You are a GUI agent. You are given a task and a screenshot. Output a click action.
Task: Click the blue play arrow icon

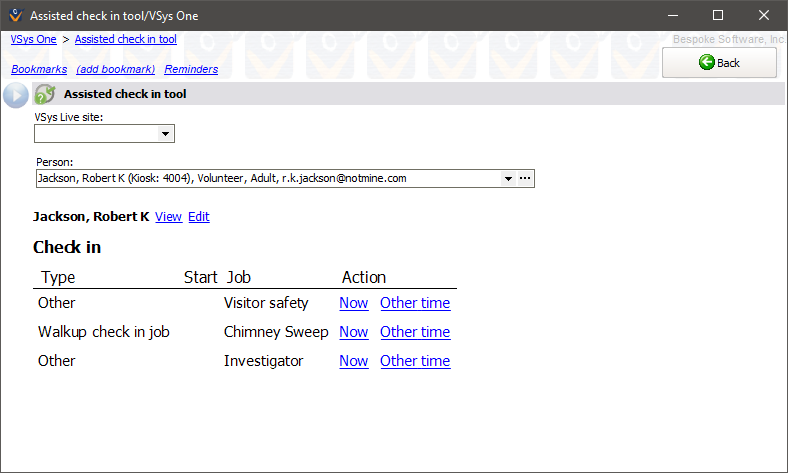pos(16,95)
